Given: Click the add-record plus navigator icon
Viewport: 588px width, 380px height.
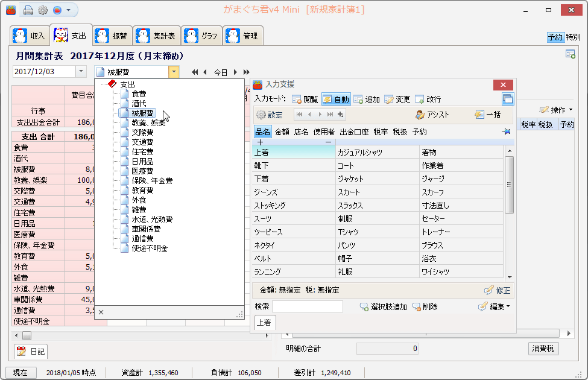Looking at the screenshot, I should 340,115.
